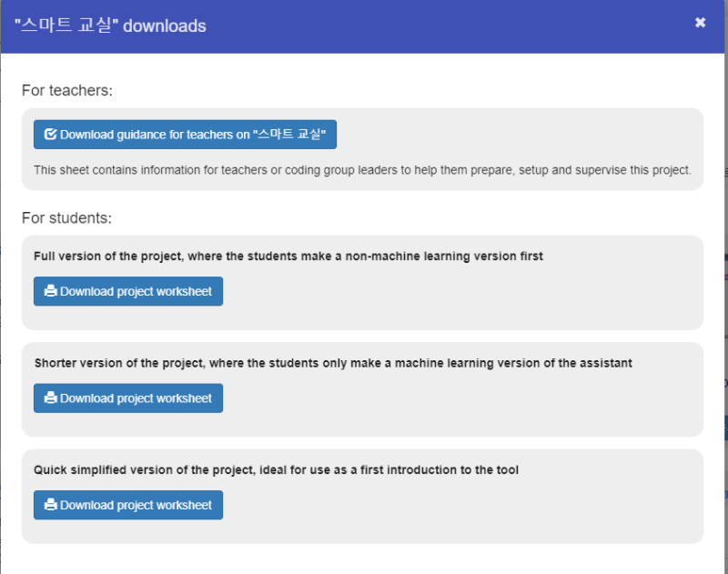Click printer icon under shorter version description
The height and width of the screenshot is (574, 728).
51,398
